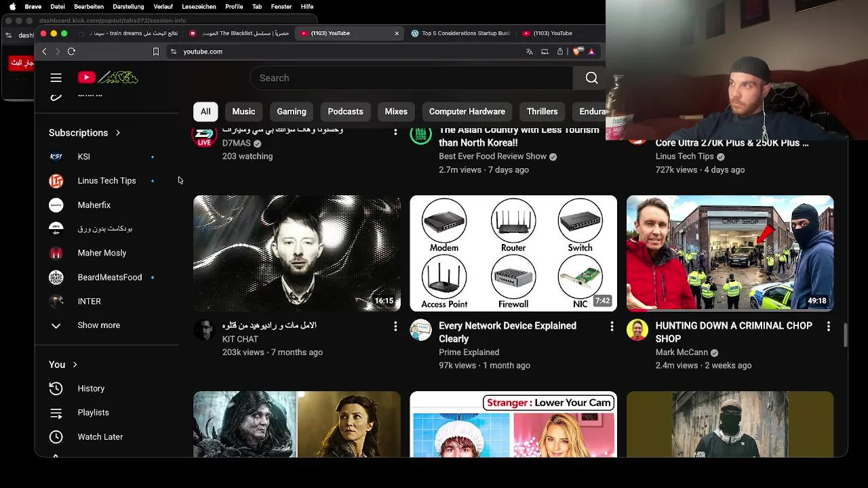Open the YouTube hamburger guide menu

[56, 78]
